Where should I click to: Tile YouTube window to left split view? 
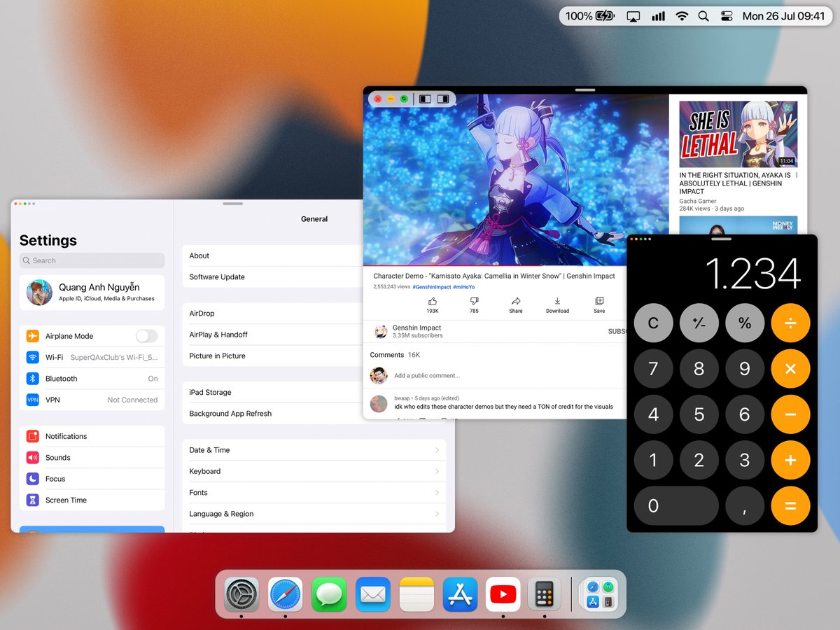(x=425, y=99)
